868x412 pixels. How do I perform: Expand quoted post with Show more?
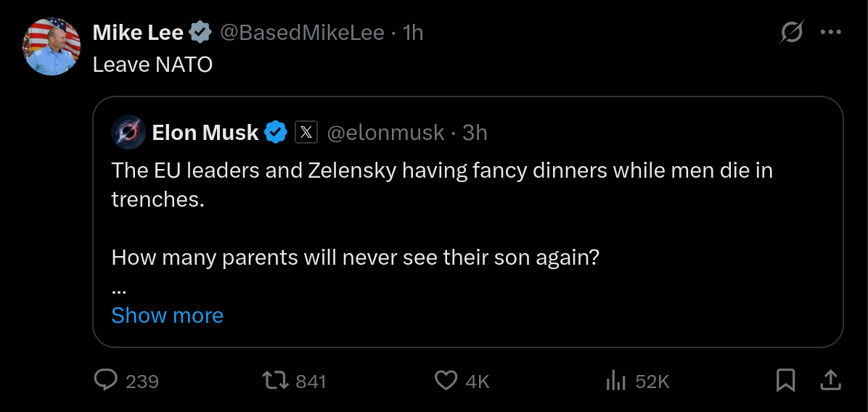(x=168, y=316)
